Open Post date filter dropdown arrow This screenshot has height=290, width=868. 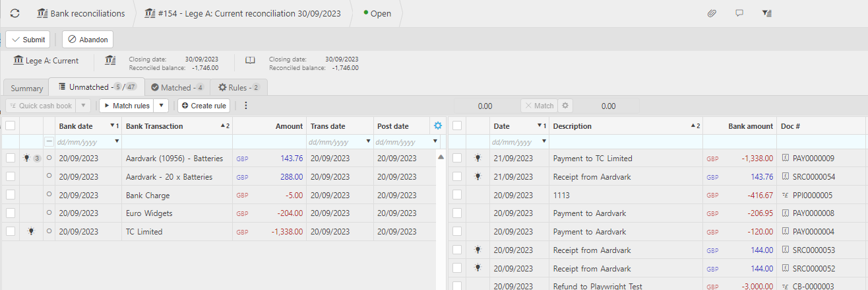435,141
